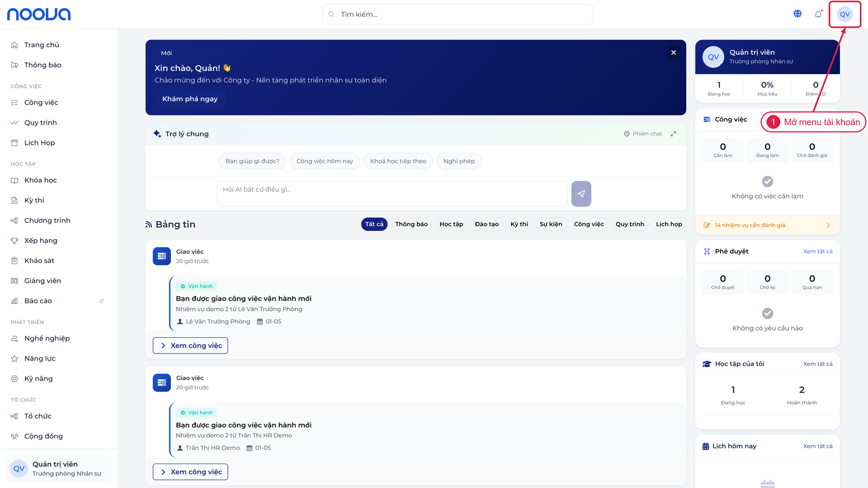This screenshot has width=868, height=488.
Task: Click the first Xem công việc button
Action: click(190, 345)
